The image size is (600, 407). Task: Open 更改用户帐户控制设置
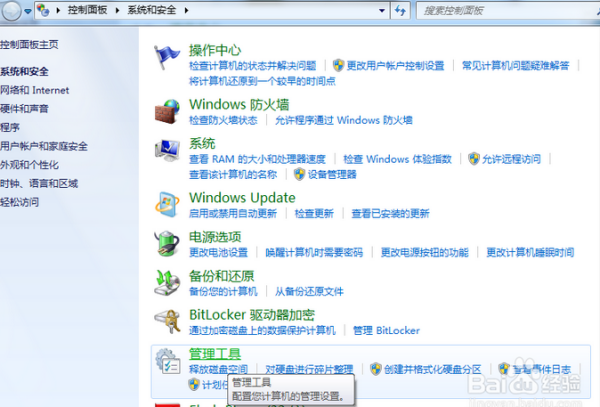coord(395,66)
